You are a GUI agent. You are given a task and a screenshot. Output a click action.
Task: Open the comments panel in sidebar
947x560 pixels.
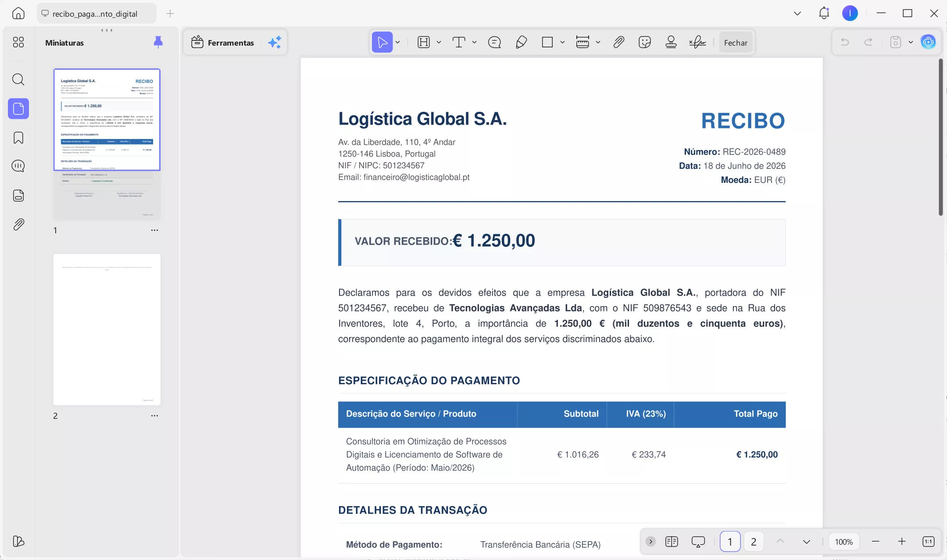(x=18, y=166)
